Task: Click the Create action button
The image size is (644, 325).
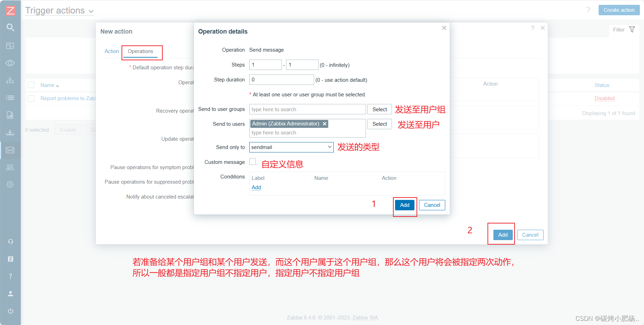Action: click(x=619, y=10)
